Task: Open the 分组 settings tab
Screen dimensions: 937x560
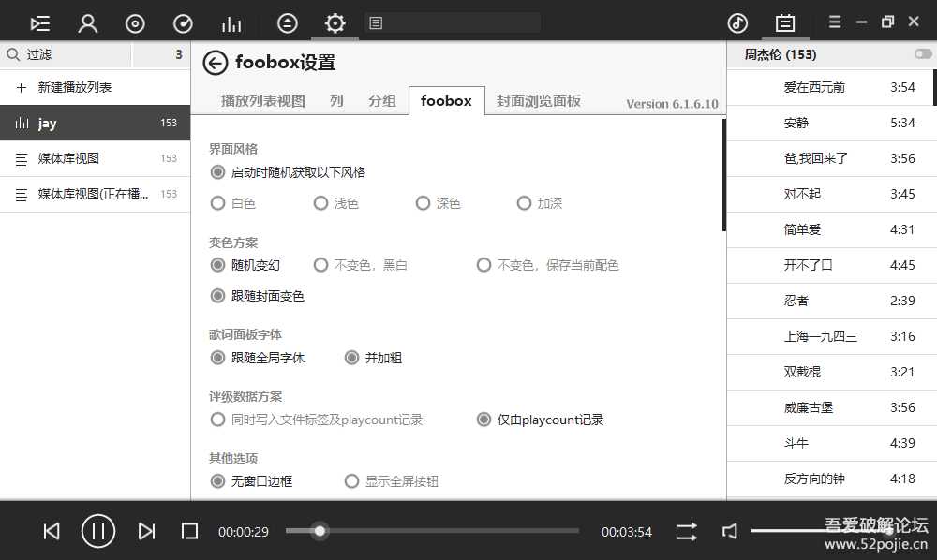Action: (x=381, y=100)
